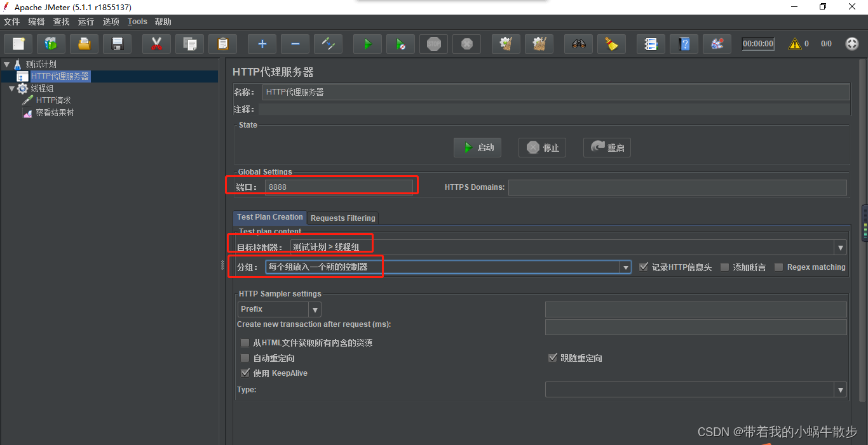868x445 pixels.
Task: Open the Function Helper list icon
Action: point(651,44)
